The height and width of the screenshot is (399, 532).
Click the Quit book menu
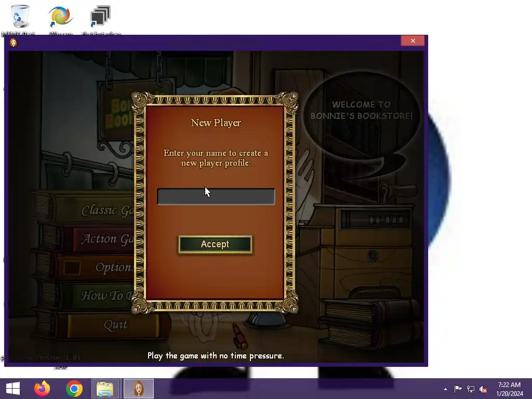[102, 325]
